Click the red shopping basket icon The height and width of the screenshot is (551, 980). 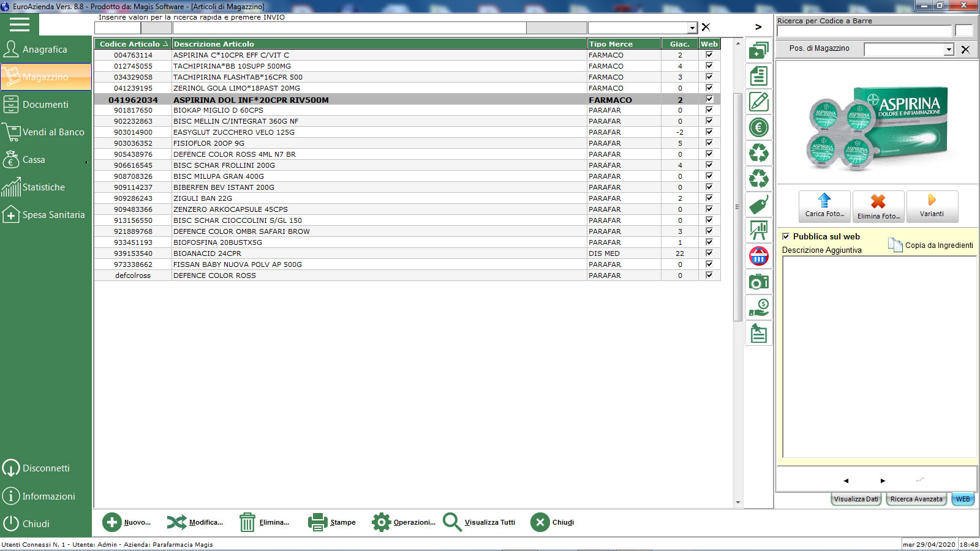759,256
